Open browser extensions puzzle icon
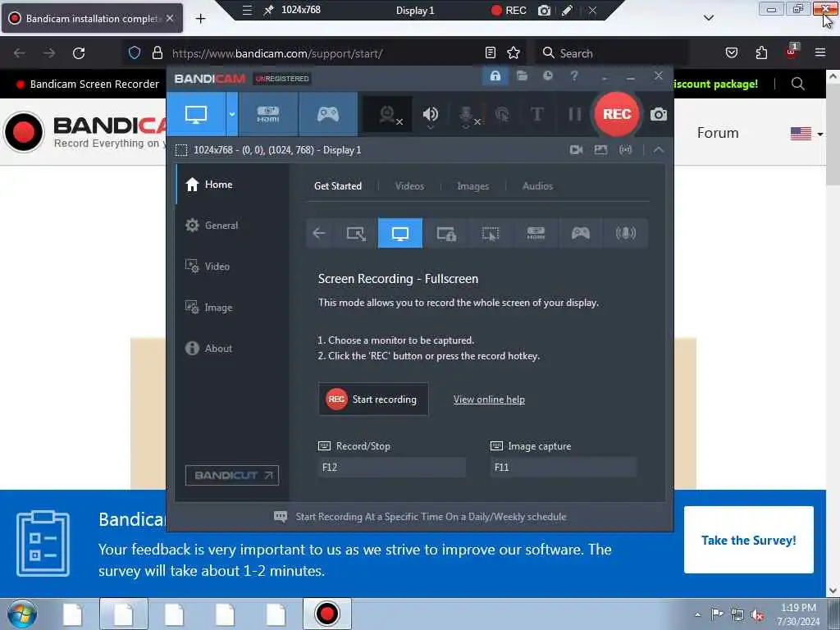Screen dimensions: 840x630 761,52
